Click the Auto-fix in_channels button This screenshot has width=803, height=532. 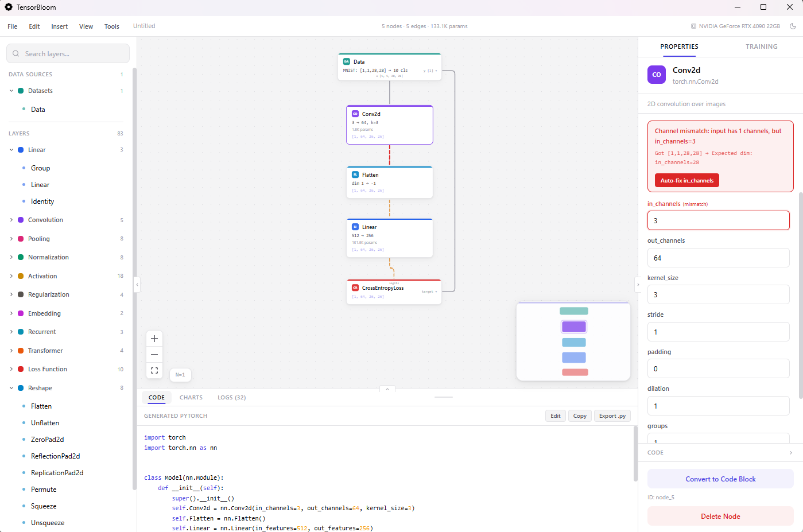[686, 180]
